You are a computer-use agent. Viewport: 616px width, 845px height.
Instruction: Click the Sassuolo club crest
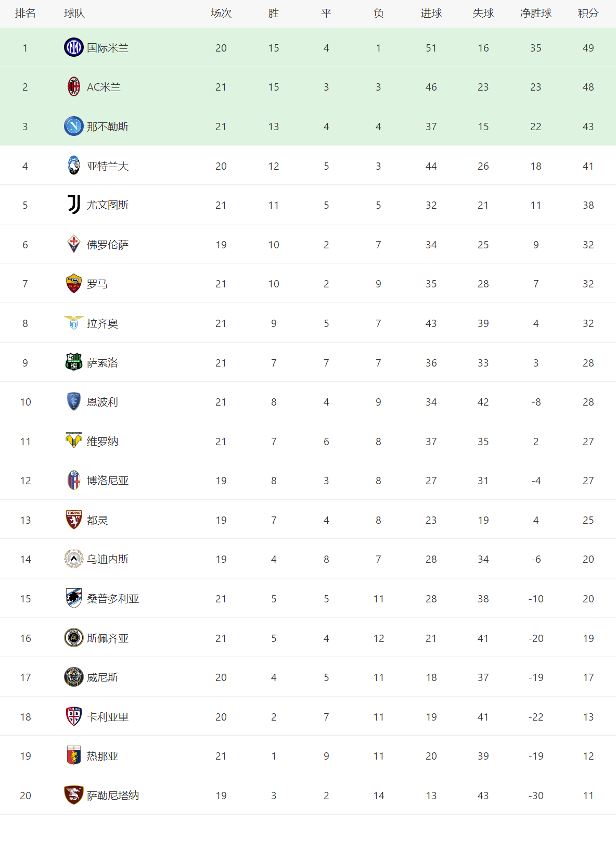74,362
